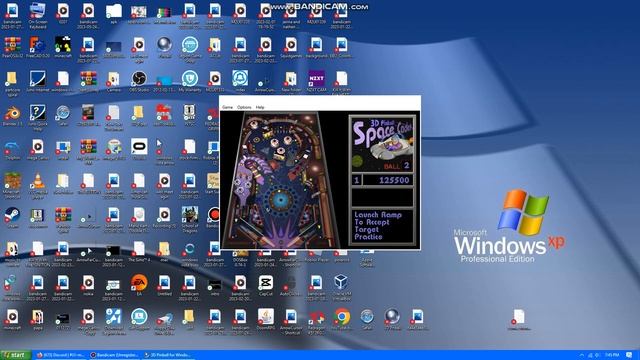Open the Game menu in Pinball
The height and width of the screenshot is (360, 640).
click(227, 107)
